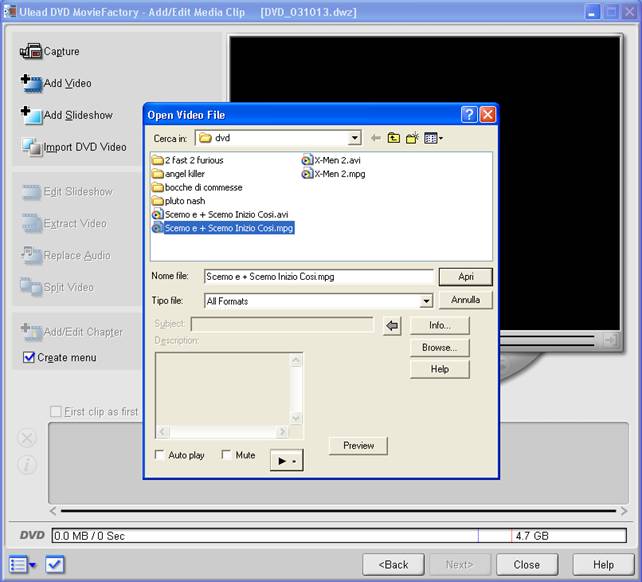This screenshot has height=582, width=642.
Task: Open the view menu icon in the dialog
Action: (433, 138)
